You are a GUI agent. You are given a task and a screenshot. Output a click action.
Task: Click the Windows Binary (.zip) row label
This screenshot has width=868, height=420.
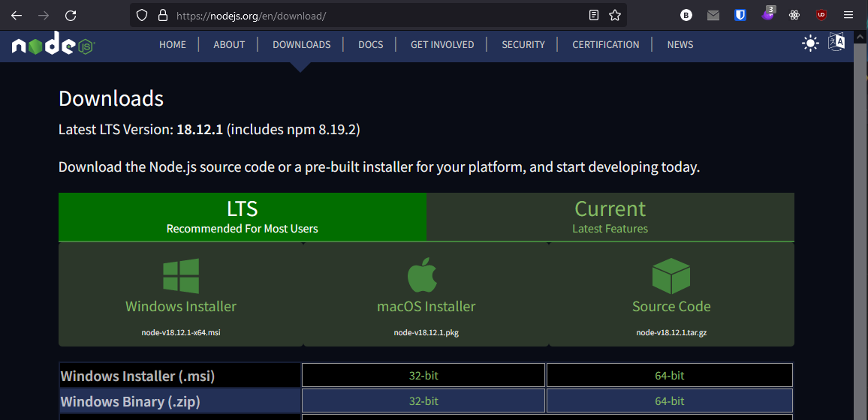point(130,401)
